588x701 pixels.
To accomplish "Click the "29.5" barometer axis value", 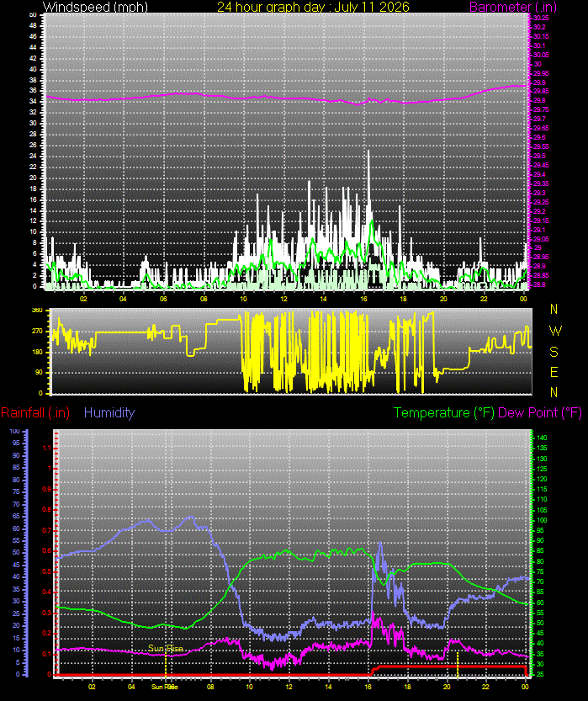I will [539, 156].
